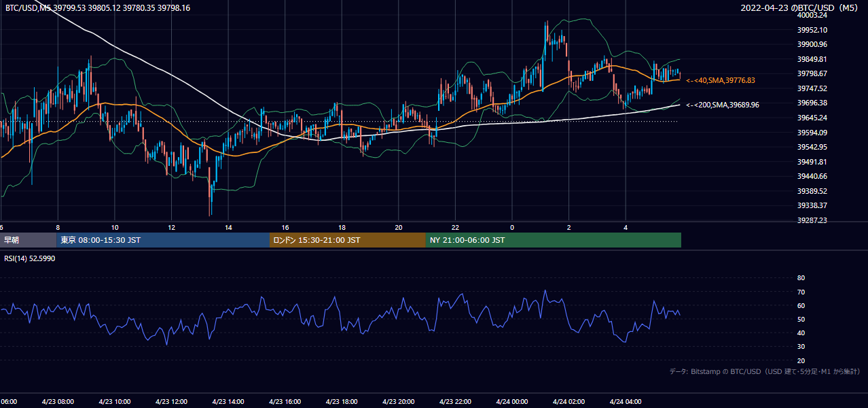Viewport: 868px width, 408px height.
Task: Click RSI axis level 70
Action: pyautogui.click(x=801, y=292)
